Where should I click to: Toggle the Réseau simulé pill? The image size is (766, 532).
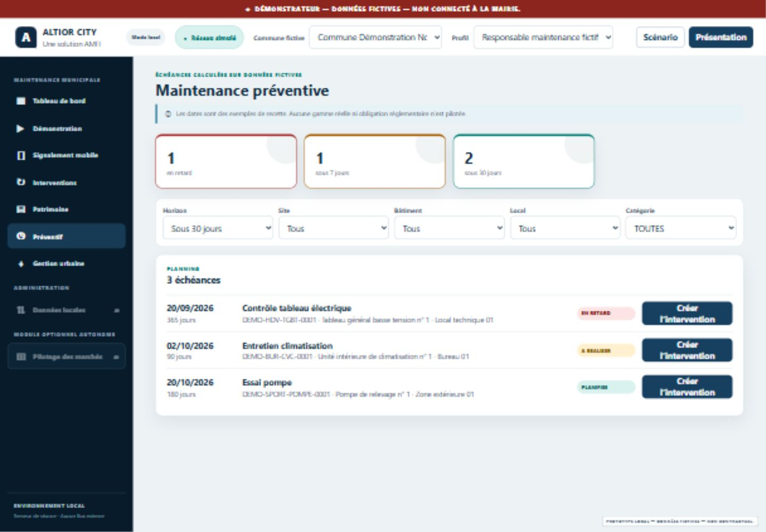[x=210, y=38]
